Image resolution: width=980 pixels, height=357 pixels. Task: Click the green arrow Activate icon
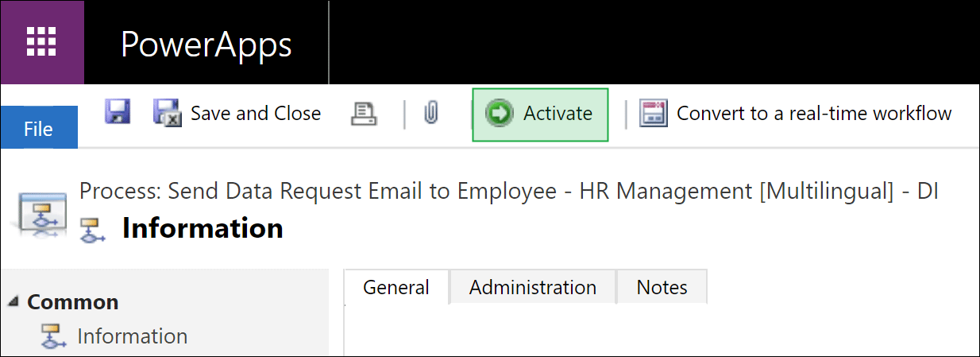click(500, 114)
